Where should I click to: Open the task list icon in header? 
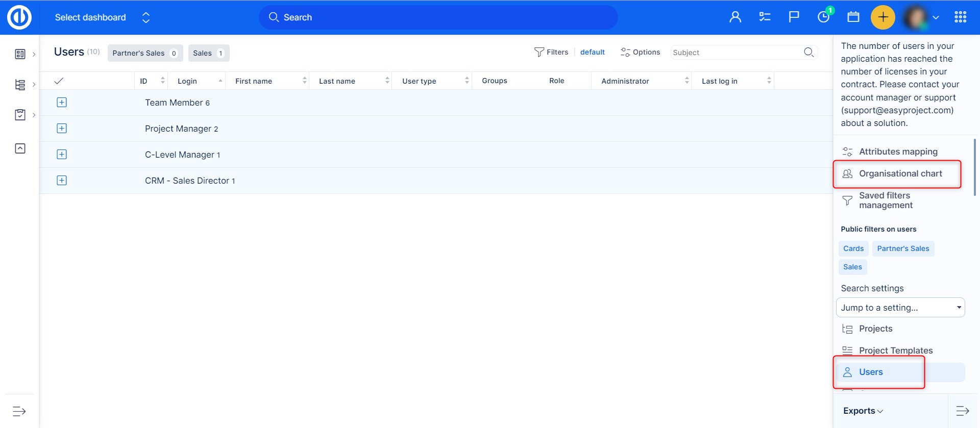(x=765, y=17)
